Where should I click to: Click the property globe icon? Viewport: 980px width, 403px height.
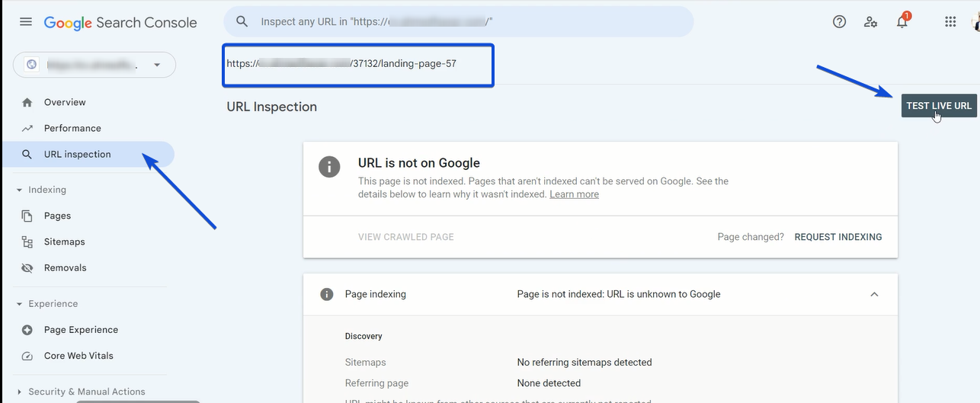pyautogui.click(x=31, y=65)
